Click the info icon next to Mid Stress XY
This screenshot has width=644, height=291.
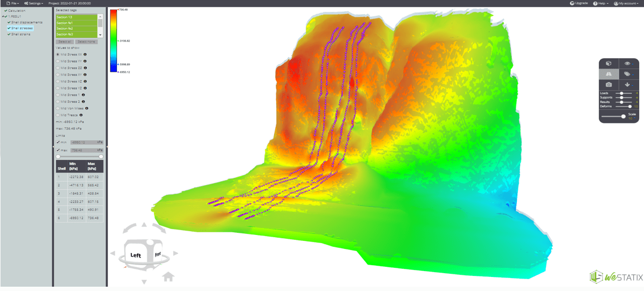[85, 74]
